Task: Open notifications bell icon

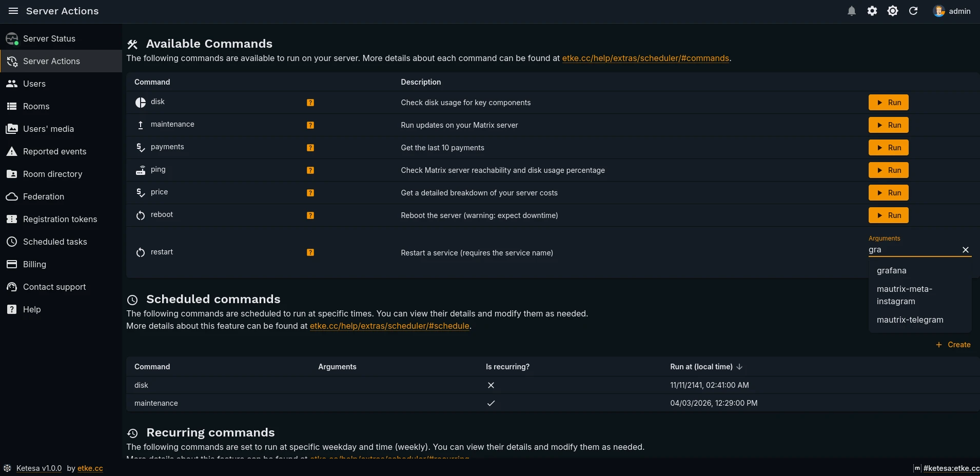Action: click(x=852, y=11)
